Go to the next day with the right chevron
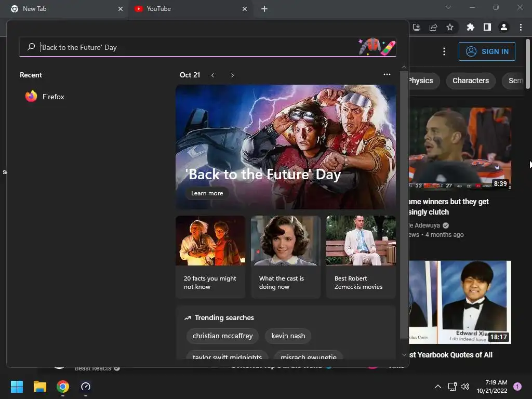Viewport: 532px width, 399px height. pyautogui.click(x=232, y=75)
